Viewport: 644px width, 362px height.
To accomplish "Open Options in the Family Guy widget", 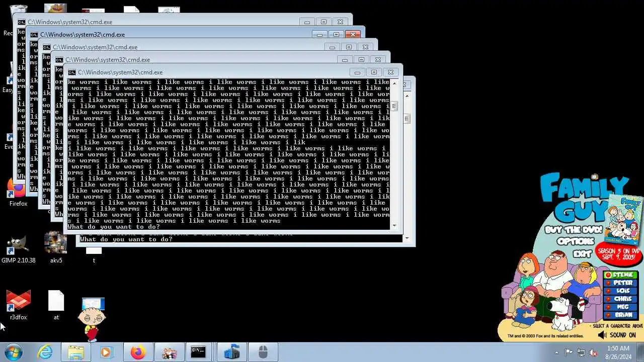I will click(x=576, y=242).
